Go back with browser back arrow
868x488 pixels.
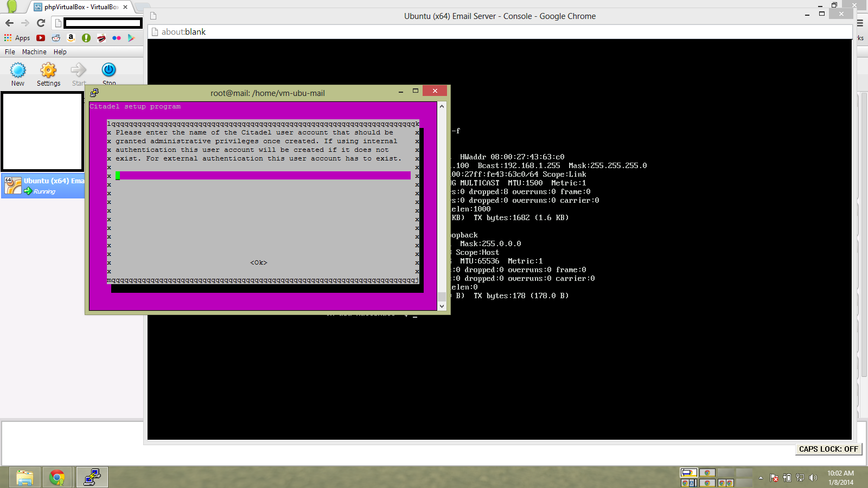point(9,23)
